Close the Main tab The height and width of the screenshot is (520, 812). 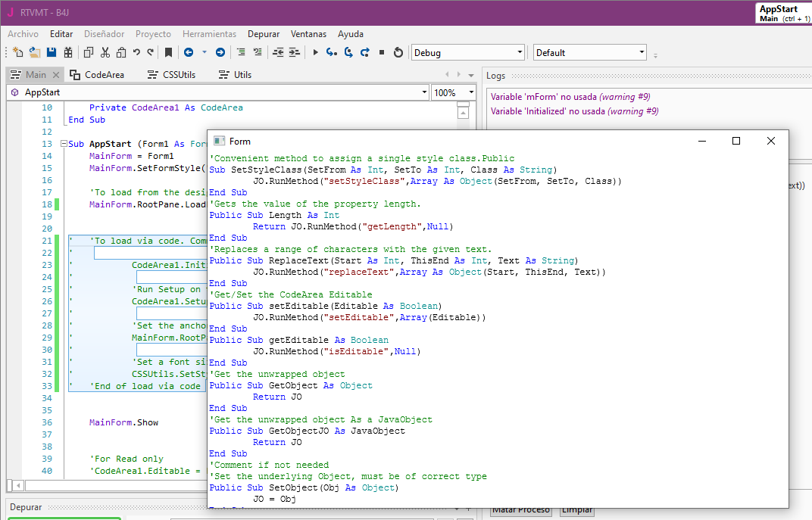click(55, 75)
